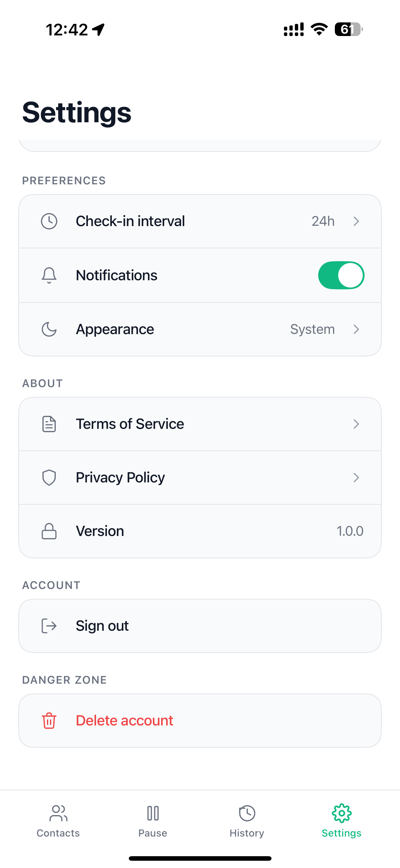Tap the moon icon beside Appearance

49,329
